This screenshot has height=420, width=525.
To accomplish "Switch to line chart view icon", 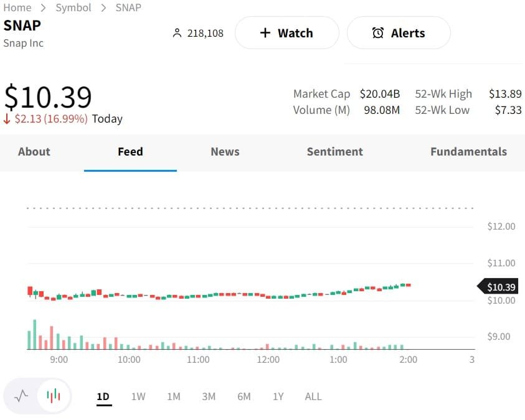I will 21,396.
